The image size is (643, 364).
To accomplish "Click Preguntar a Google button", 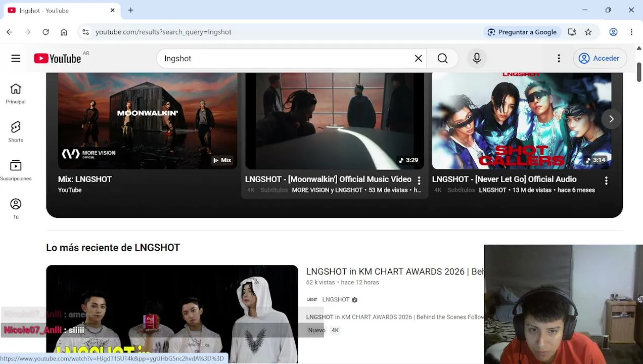I will click(x=522, y=32).
